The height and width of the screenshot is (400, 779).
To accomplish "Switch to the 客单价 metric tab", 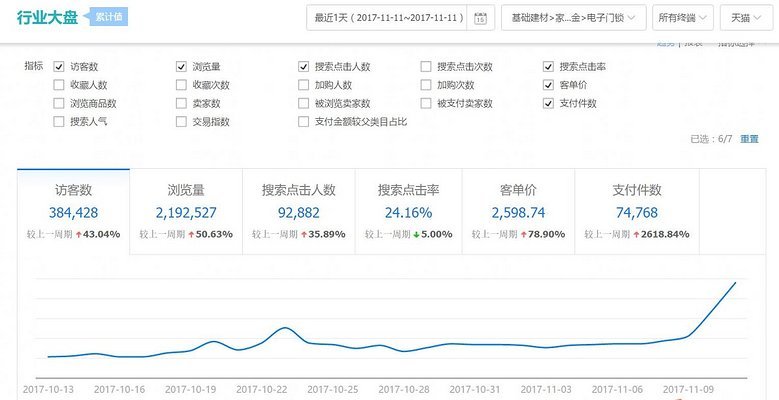I will (518, 212).
